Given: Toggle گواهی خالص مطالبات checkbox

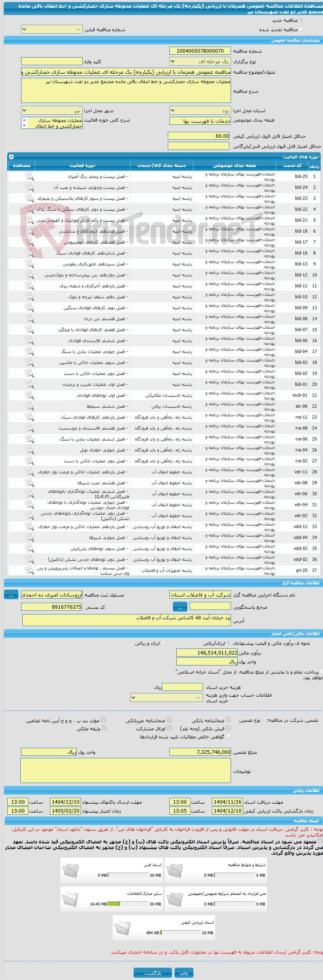Looking at the screenshot, I should click(228, 736).
